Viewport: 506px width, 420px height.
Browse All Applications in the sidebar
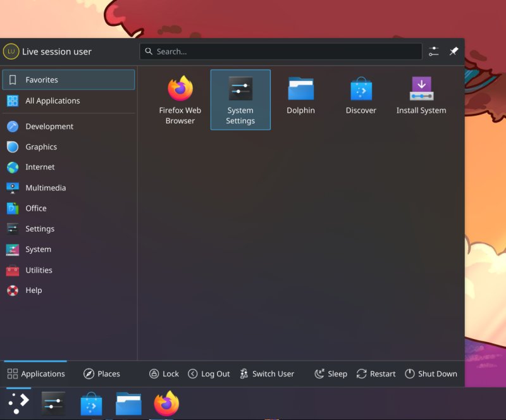52,101
